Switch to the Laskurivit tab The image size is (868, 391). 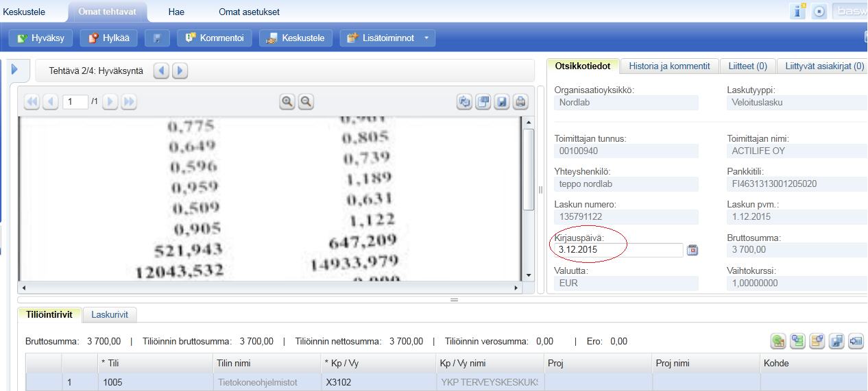point(110,315)
